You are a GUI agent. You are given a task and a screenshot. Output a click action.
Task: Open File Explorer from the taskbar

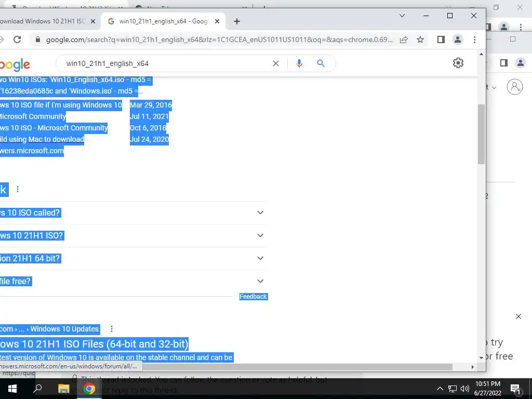(x=63, y=389)
